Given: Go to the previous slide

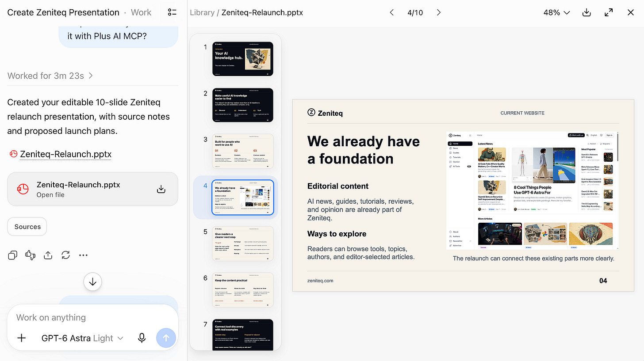Looking at the screenshot, I should click(x=391, y=12).
